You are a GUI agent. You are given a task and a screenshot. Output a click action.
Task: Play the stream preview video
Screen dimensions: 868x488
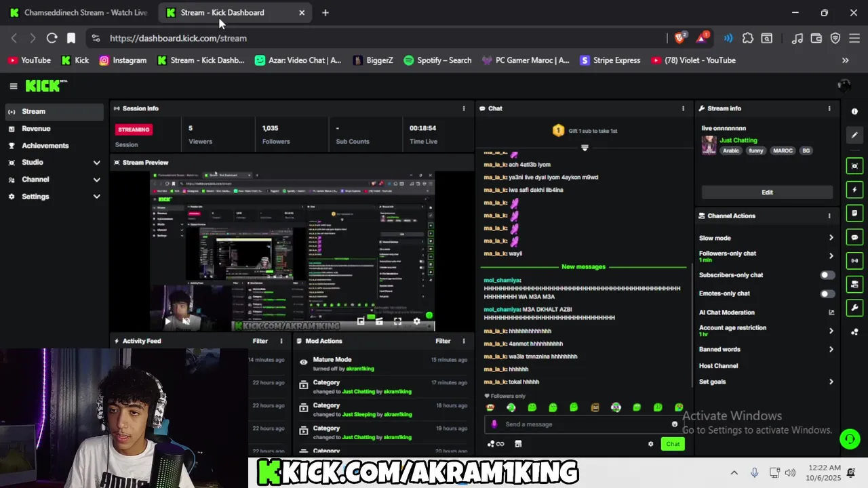(167, 321)
